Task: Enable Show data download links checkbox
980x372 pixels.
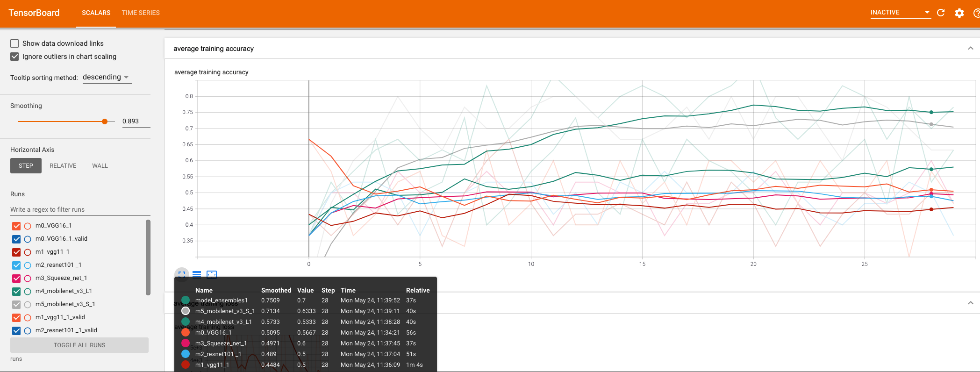Action: click(x=14, y=43)
